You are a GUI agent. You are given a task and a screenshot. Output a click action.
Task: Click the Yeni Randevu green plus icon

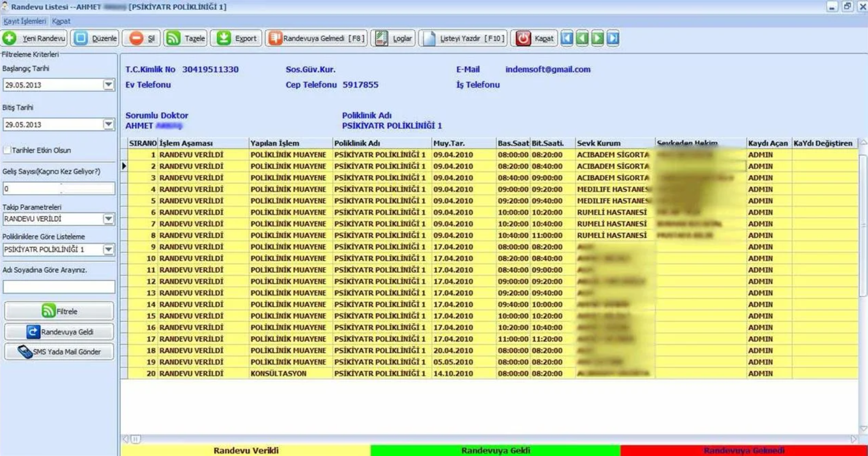tap(9, 38)
